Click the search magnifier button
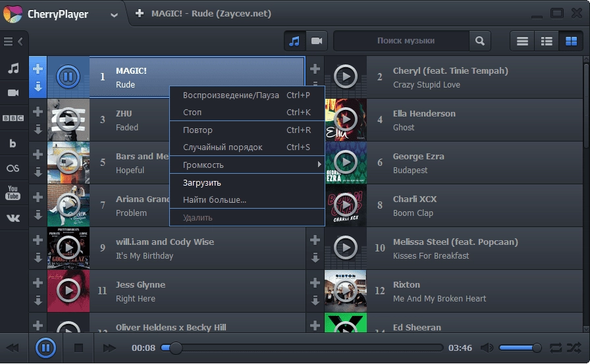 click(x=480, y=41)
